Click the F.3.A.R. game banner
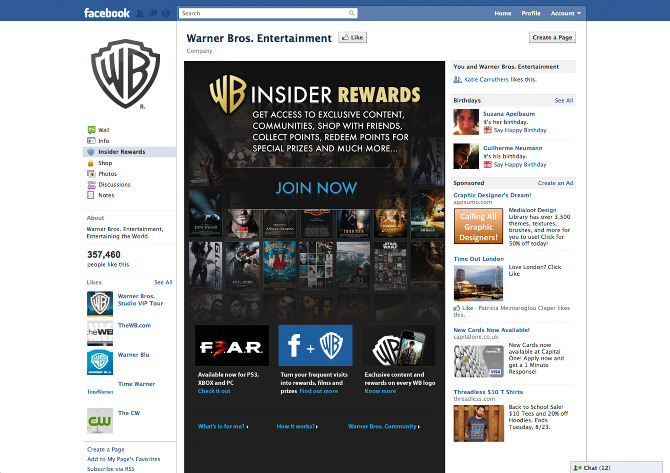 coord(232,345)
